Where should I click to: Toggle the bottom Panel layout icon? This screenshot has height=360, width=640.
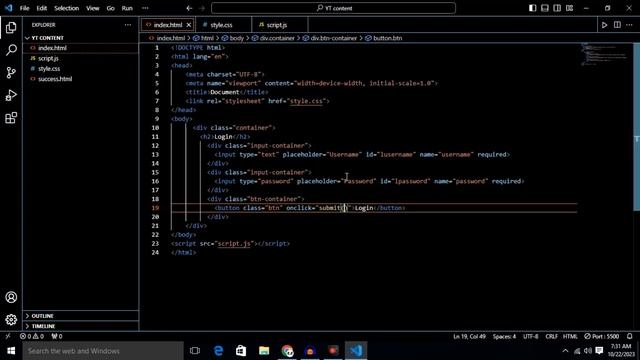(544, 8)
